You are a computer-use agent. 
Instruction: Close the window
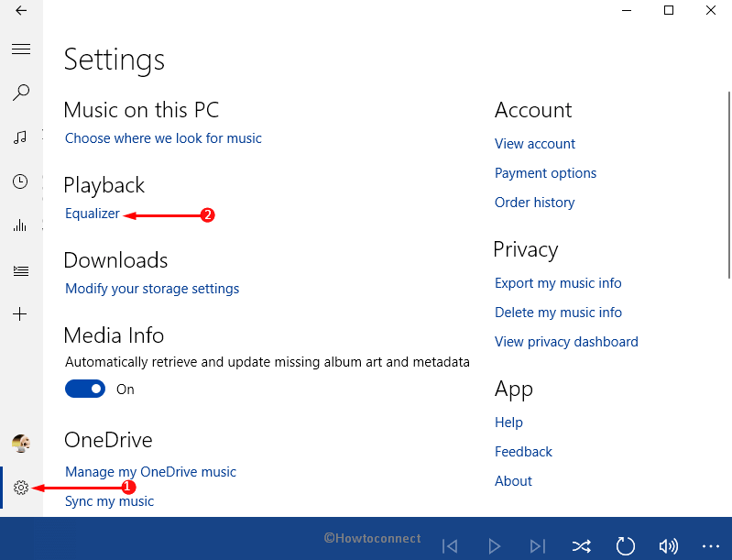[x=711, y=10]
